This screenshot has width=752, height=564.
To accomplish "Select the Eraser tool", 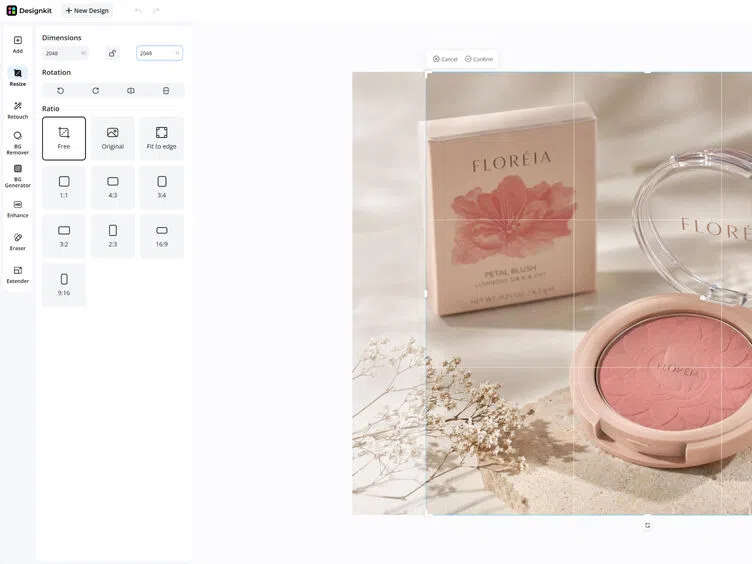I will 18,242.
